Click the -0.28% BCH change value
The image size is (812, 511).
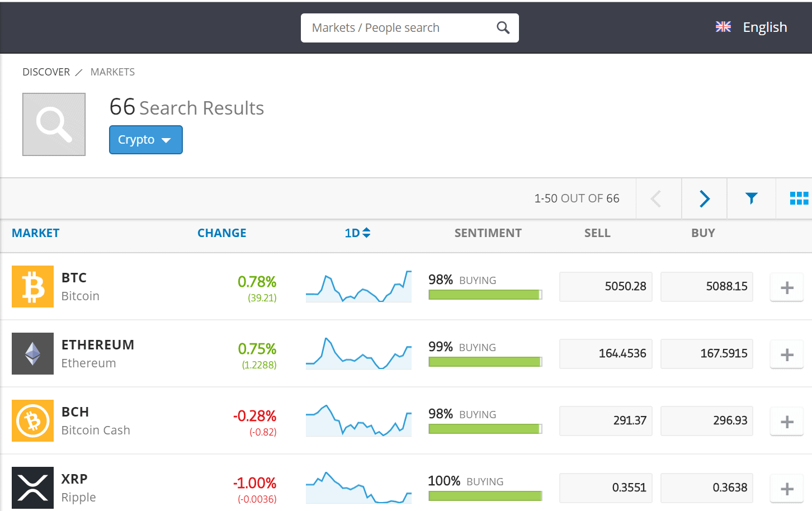click(255, 416)
